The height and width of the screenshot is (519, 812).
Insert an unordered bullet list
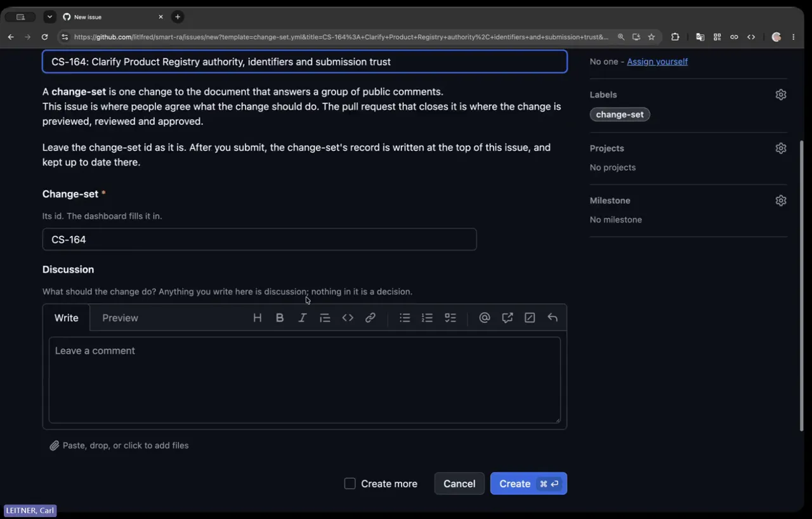(405, 318)
